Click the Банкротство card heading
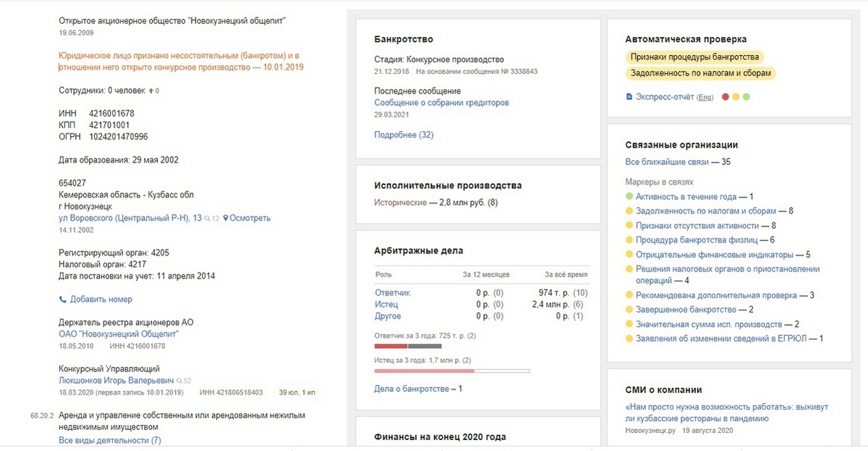 point(404,39)
